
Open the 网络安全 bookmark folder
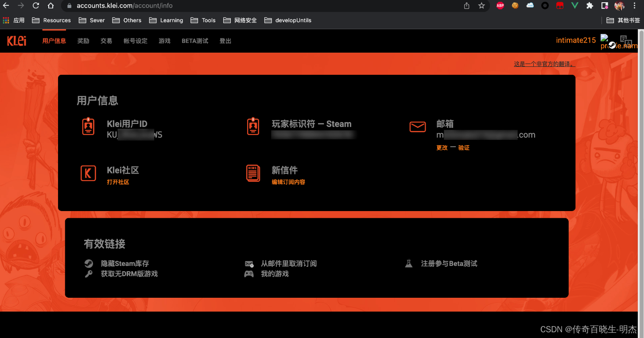240,20
